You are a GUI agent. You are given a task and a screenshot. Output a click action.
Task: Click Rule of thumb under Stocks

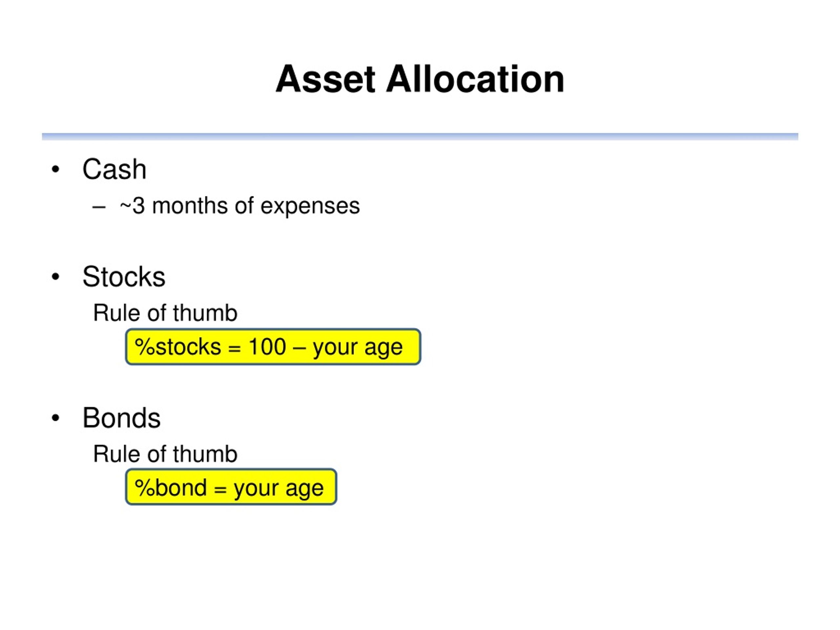coord(165,313)
